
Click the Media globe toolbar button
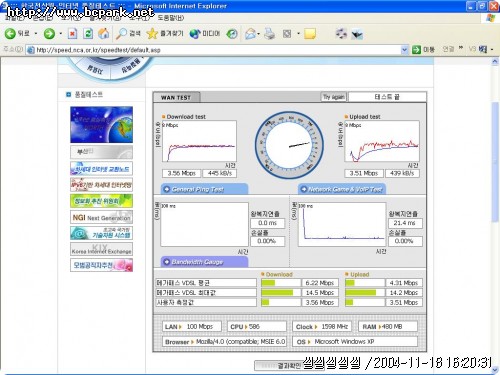(x=205, y=34)
